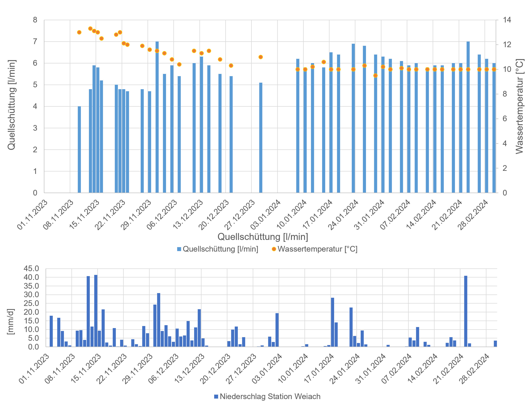Click rotated left axis title Quellschüttung [l/min]
The image size is (532, 408).
click(11, 105)
